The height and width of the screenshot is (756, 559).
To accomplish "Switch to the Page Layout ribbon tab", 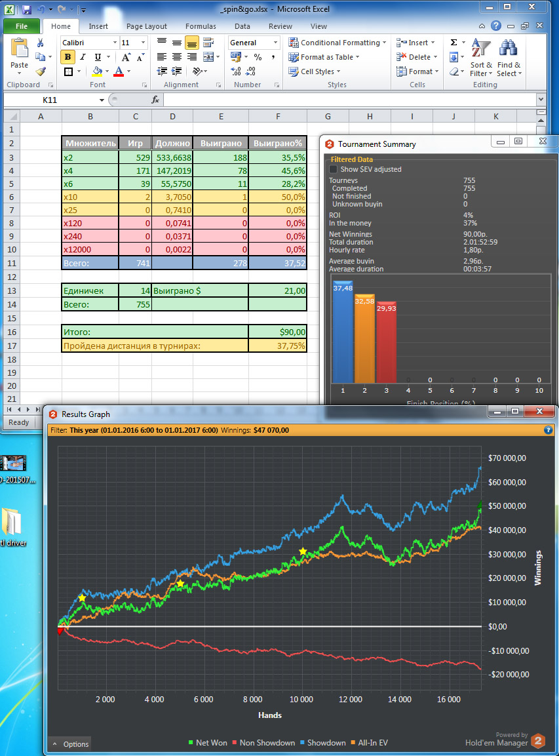I will 146,26.
